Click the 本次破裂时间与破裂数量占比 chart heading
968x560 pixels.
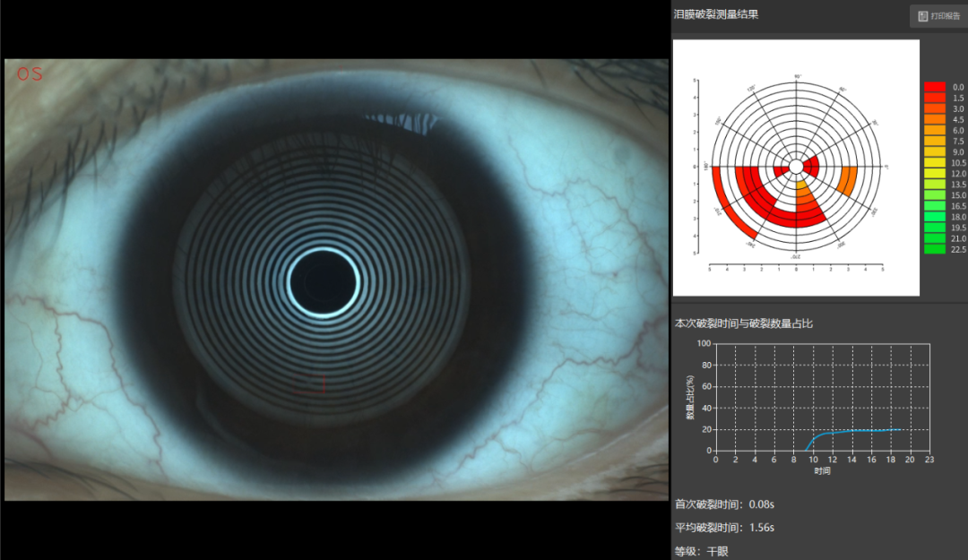click(743, 323)
